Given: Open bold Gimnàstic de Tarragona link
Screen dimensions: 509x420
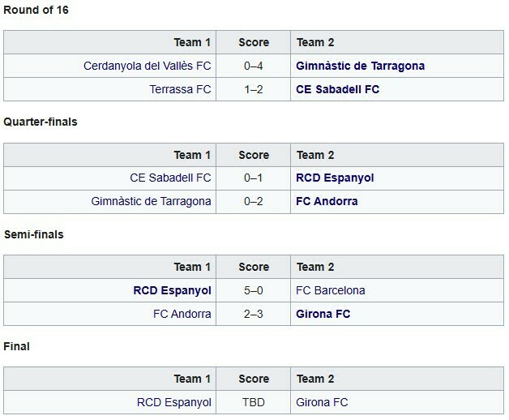Looking at the screenshot, I should [x=361, y=66].
